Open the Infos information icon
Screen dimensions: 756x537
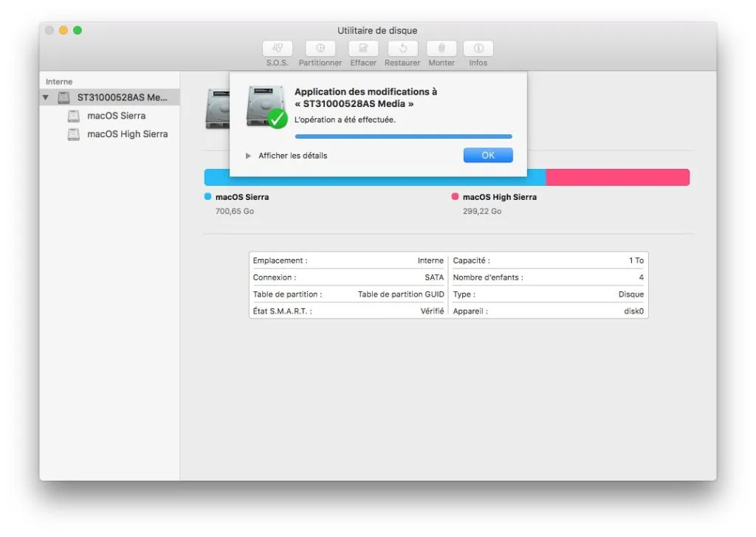(478, 48)
